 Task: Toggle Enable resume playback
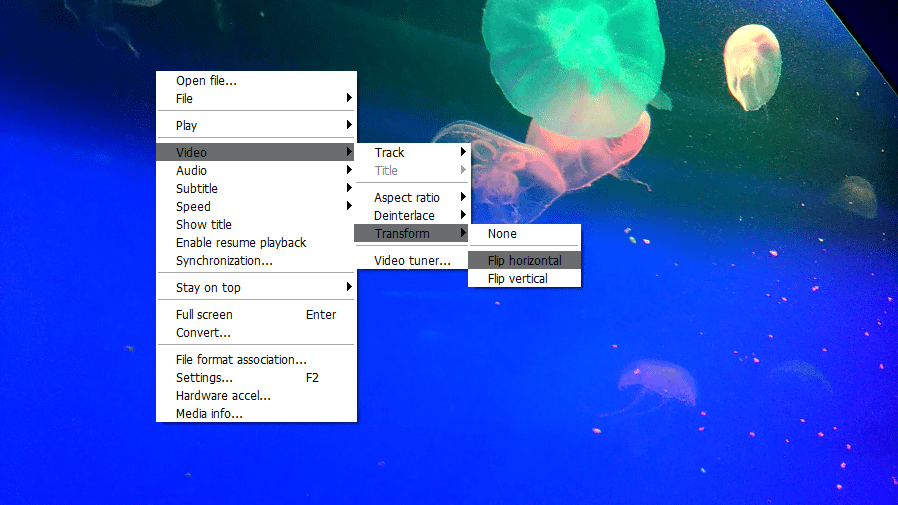click(256, 243)
